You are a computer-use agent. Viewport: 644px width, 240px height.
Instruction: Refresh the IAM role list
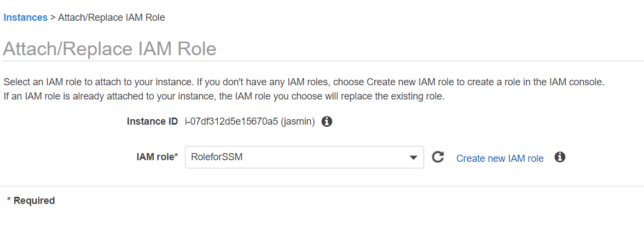tap(438, 157)
